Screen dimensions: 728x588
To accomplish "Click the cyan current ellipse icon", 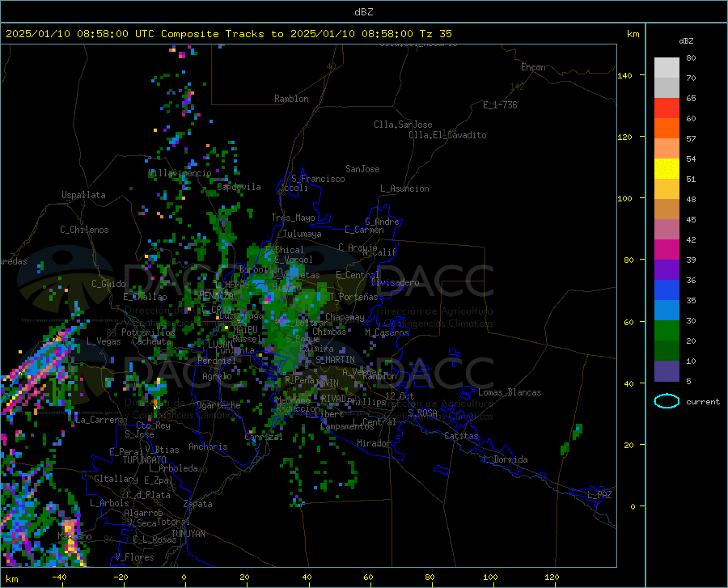I will [x=667, y=401].
